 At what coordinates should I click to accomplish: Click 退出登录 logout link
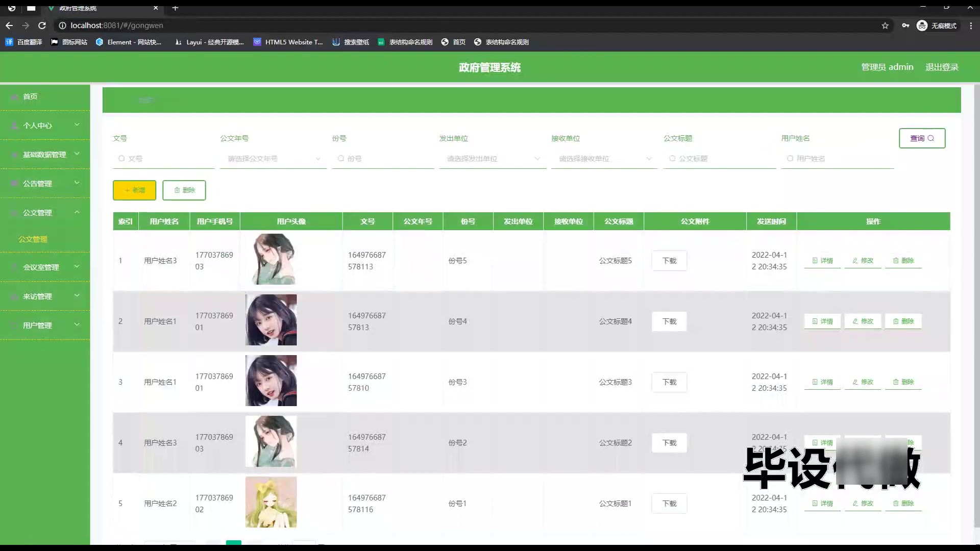(x=942, y=67)
